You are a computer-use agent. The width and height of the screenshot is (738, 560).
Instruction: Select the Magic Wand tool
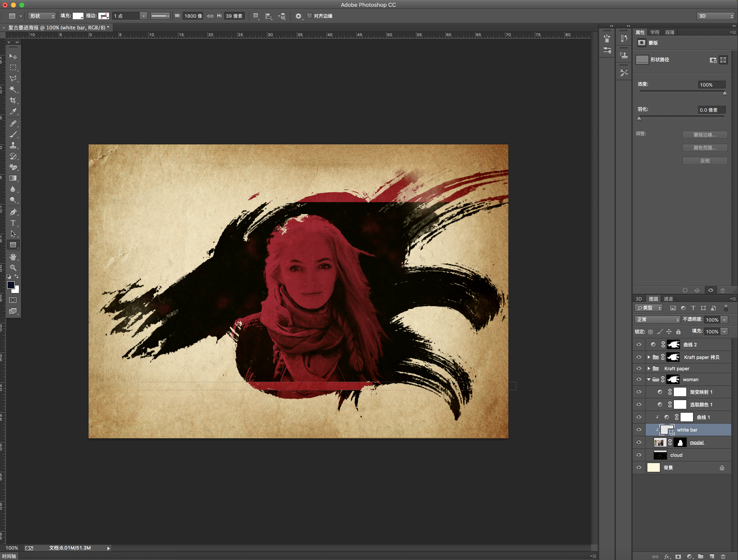click(13, 89)
